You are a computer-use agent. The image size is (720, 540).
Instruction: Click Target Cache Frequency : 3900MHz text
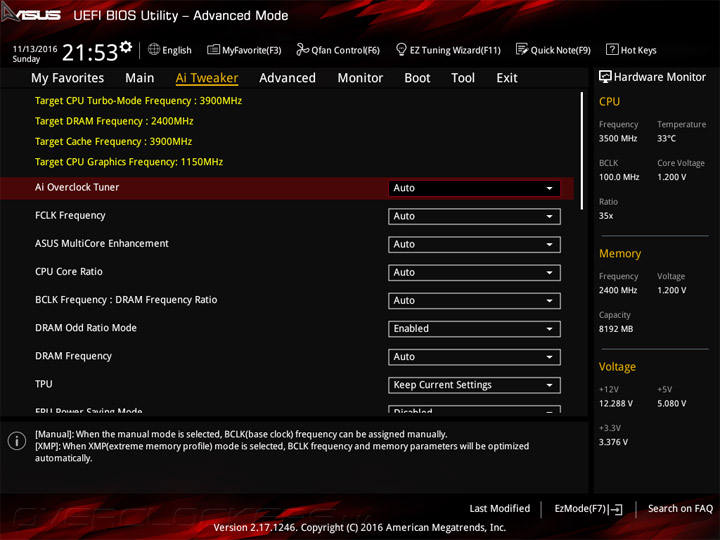pos(113,141)
